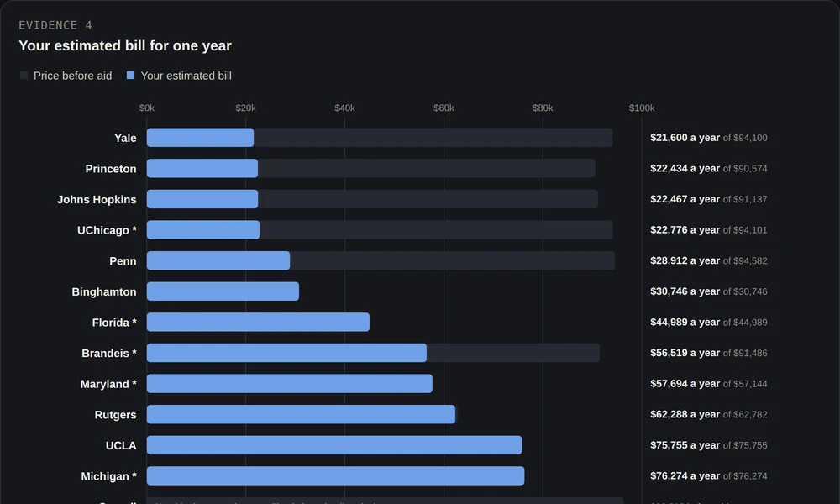Click the '$56,519 a year' value
Image resolution: width=840 pixels, height=504 pixels.
pyautogui.click(x=685, y=353)
